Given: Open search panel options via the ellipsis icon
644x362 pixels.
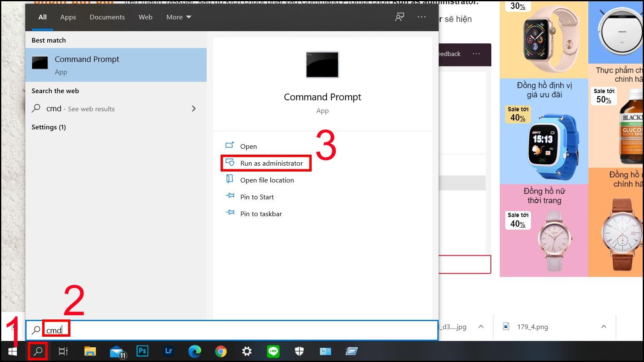Looking at the screenshot, I should (421, 17).
